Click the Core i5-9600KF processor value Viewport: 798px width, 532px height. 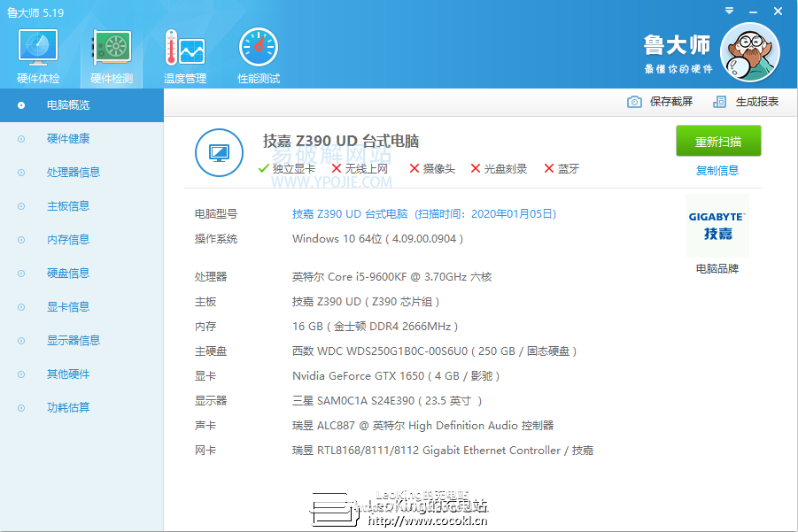(x=391, y=277)
